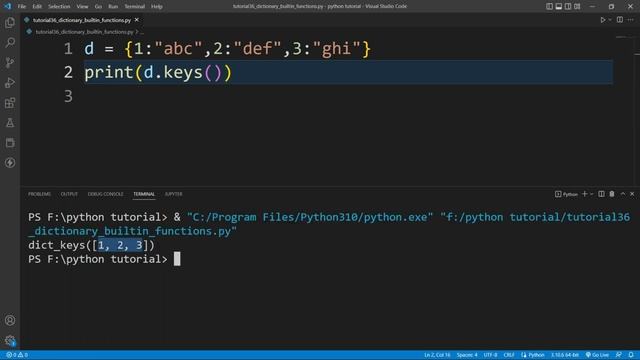The image size is (640, 360).
Task: Open the Help menu
Action: tap(157, 6)
